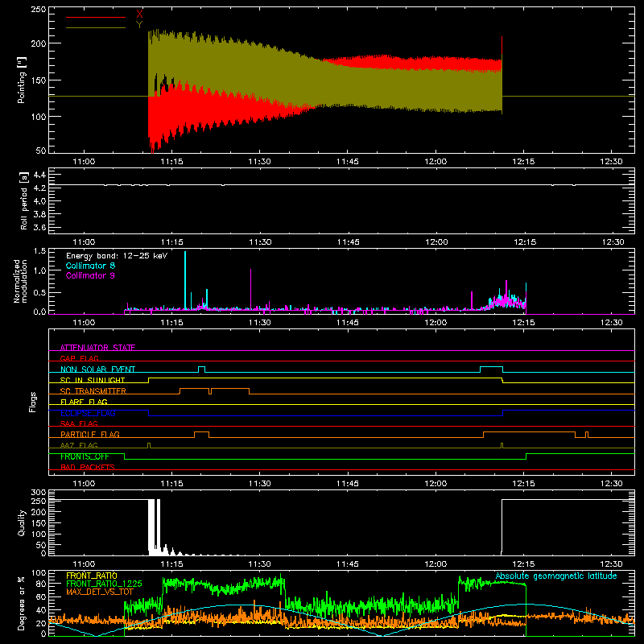This screenshot has width=644, height=644.
Task: Click the 12:30 time label under Pointing plot
Action: (x=611, y=162)
